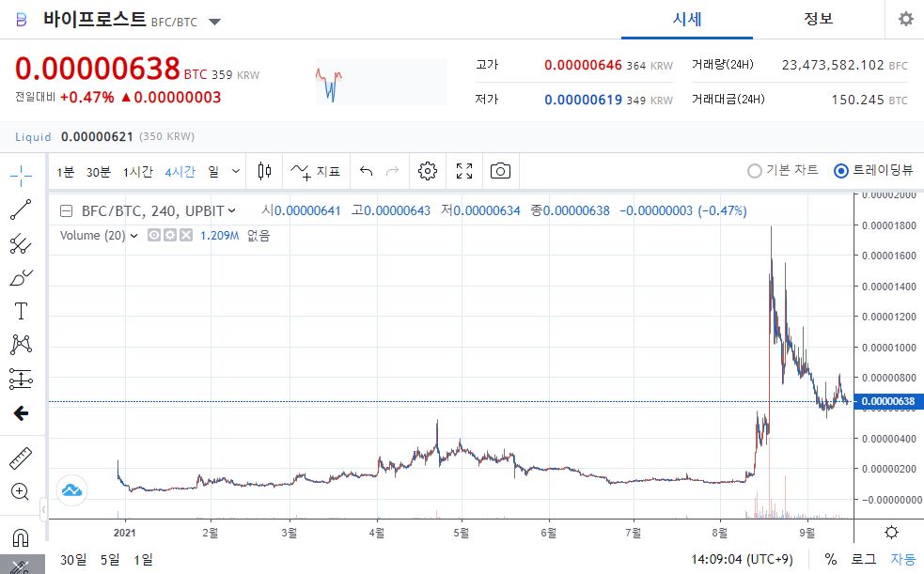The image size is (924, 574).
Task: Click the 24H trade amount 150.245 BTC value
Action: [857, 100]
